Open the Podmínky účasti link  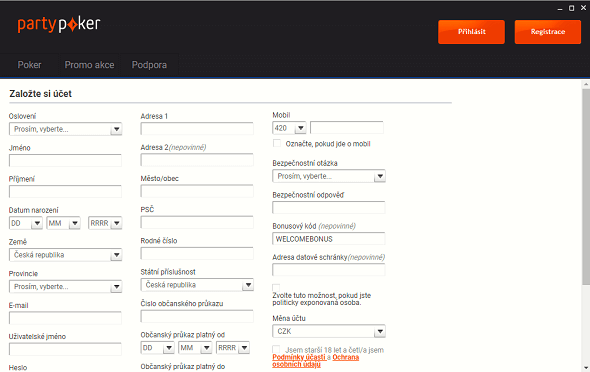[x=299, y=357]
